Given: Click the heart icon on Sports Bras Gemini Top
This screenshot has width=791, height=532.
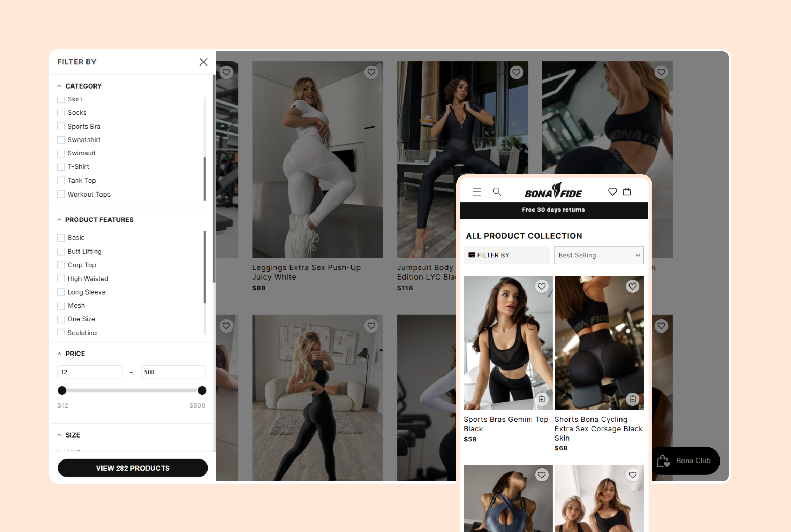Looking at the screenshot, I should pyautogui.click(x=540, y=287).
